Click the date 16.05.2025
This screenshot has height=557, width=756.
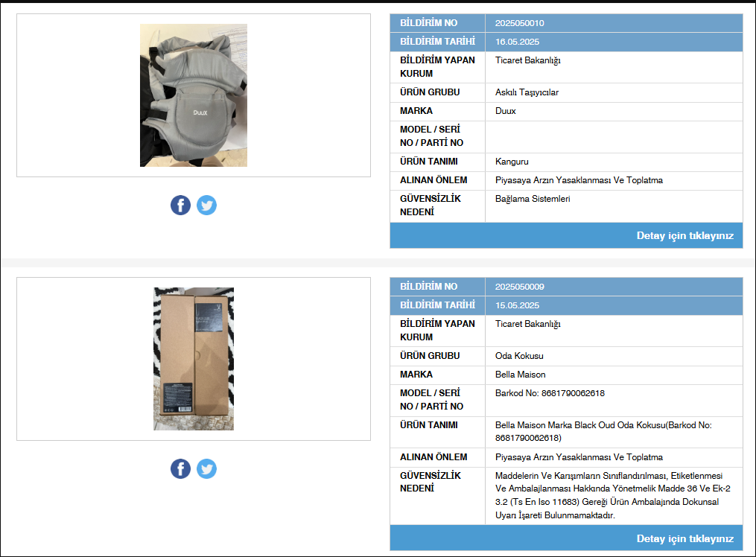click(517, 42)
